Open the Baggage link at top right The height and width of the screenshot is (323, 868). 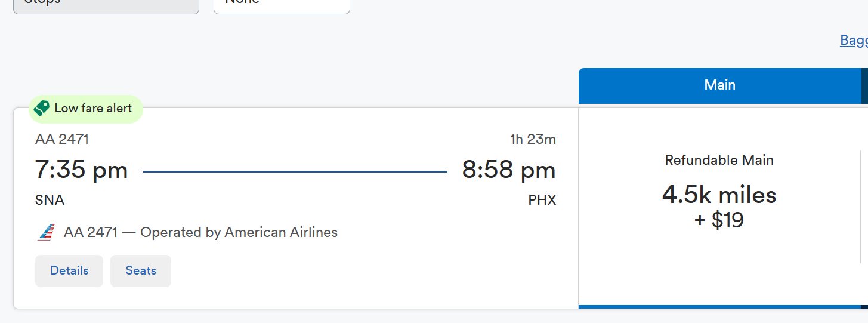[x=854, y=40]
